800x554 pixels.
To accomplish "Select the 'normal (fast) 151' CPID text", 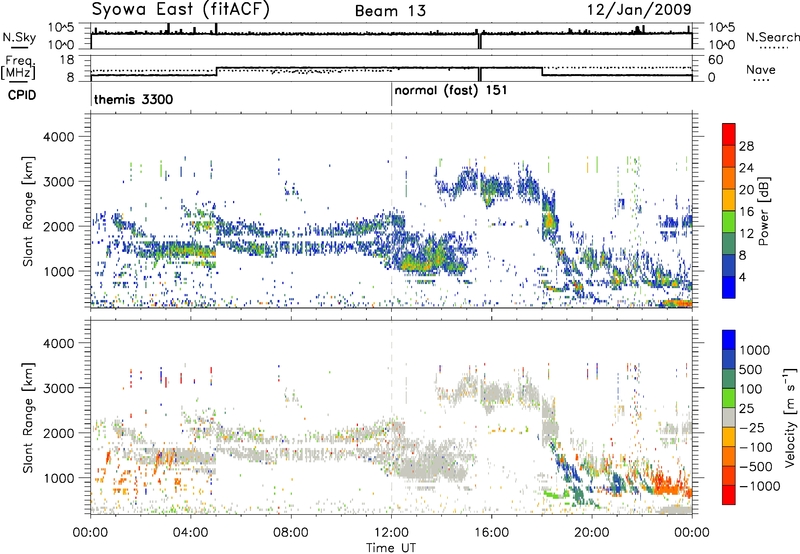I will tap(451, 90).
